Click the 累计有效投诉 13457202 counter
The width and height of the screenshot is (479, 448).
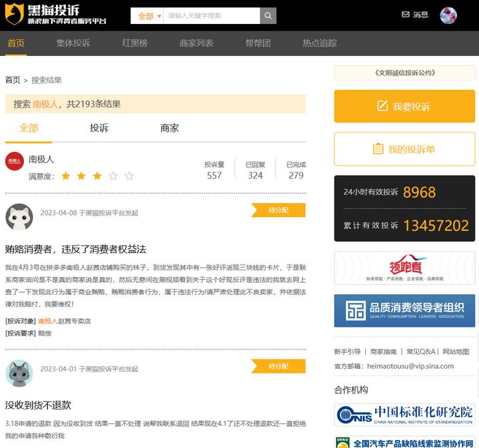406,226
